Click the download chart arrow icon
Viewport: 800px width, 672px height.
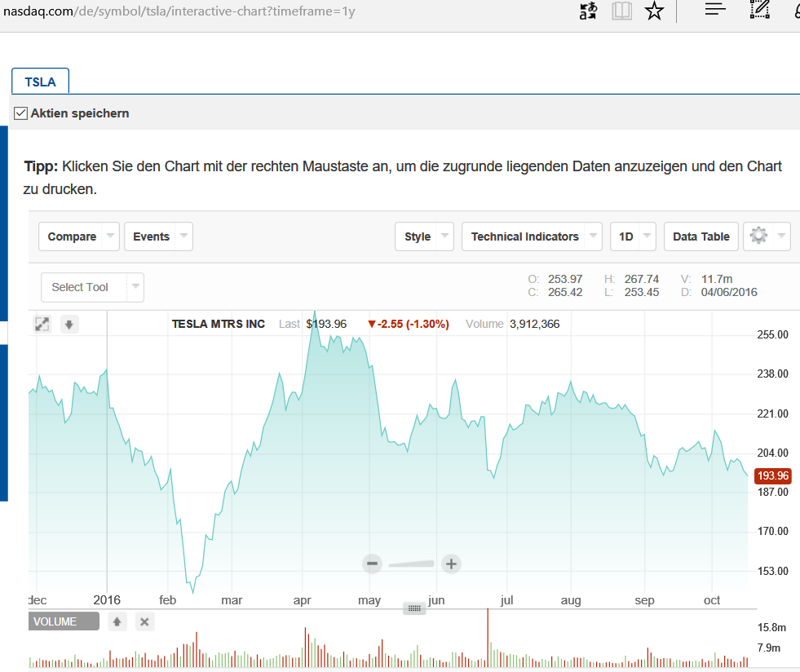(x=69, y=324)
